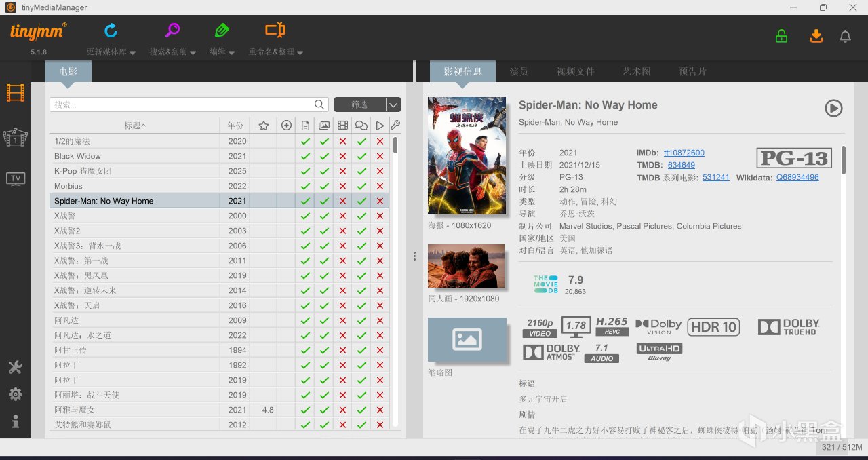Open the notifications bell icon
Screen dimensions: 868x460
845,37
